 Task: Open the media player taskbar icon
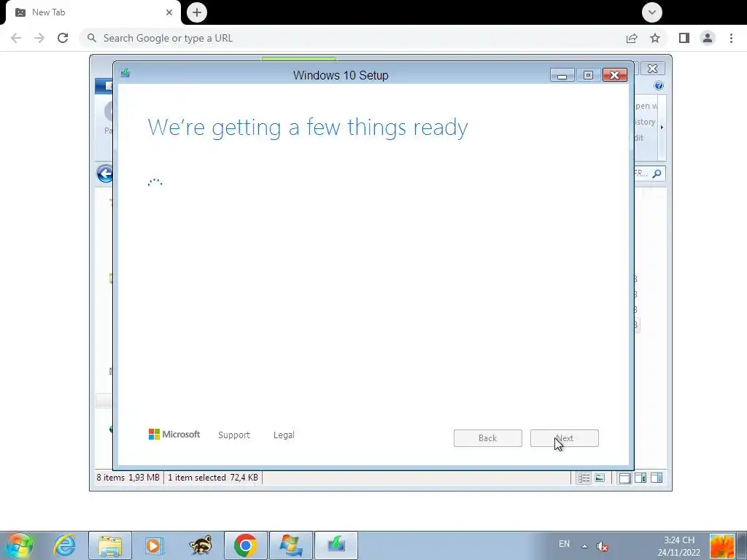(155, 545)
